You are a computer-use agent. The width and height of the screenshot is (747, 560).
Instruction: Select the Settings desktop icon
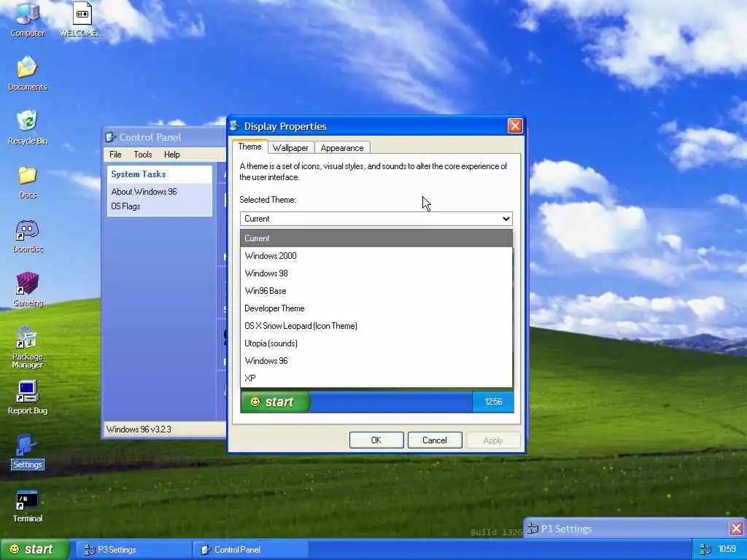click(x=27, y=452)
